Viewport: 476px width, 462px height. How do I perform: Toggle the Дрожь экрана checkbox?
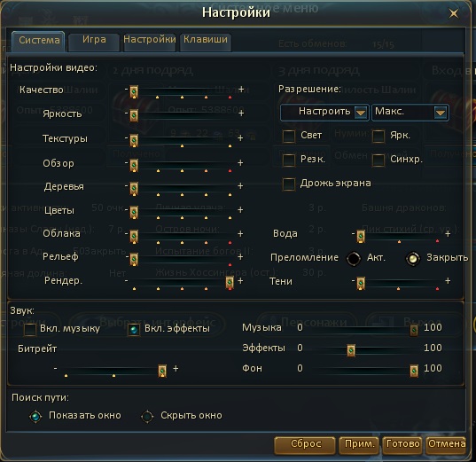point(289,184)
